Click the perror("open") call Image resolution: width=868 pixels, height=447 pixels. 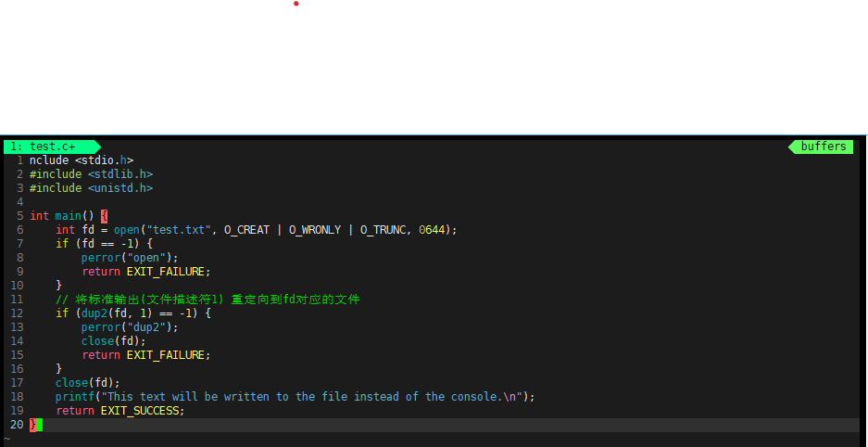pos(130,258)
